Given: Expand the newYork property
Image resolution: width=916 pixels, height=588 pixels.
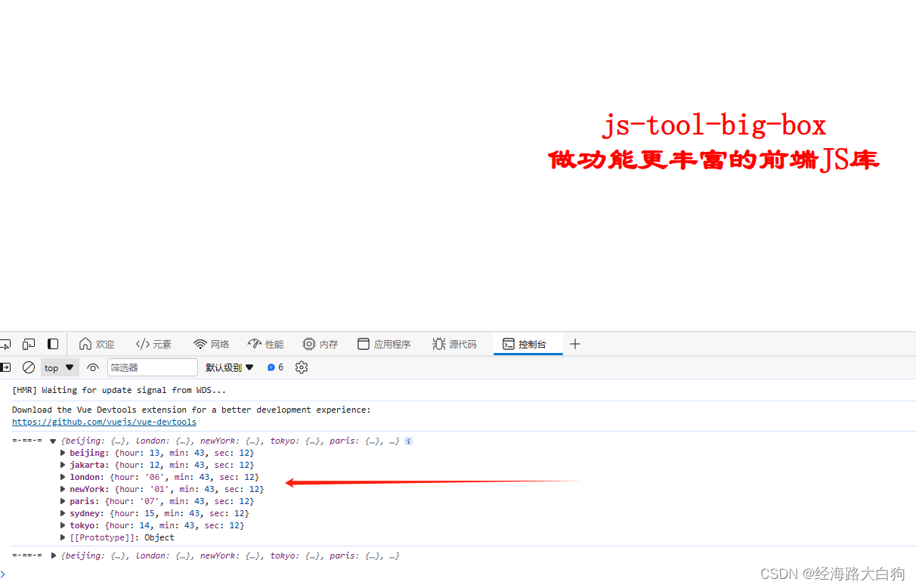Looking at the screenshot, I should [x=63, y=489].
